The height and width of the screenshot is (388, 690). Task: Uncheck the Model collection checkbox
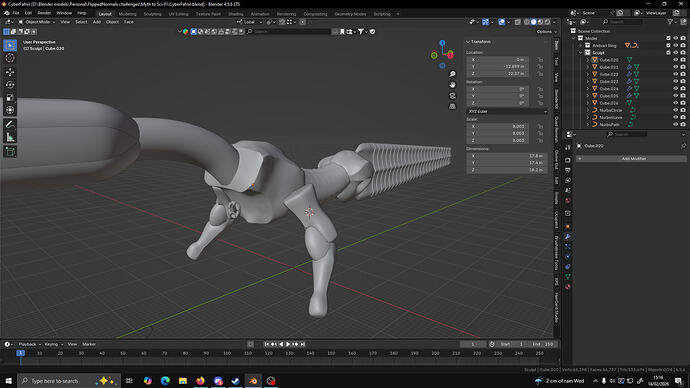point(668,38)
